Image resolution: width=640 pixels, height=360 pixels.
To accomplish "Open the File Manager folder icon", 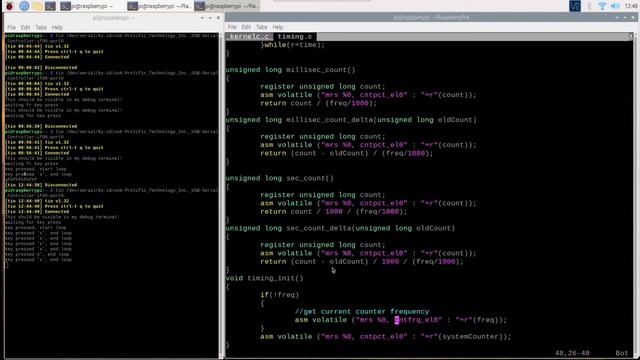I will click(37, 6).
